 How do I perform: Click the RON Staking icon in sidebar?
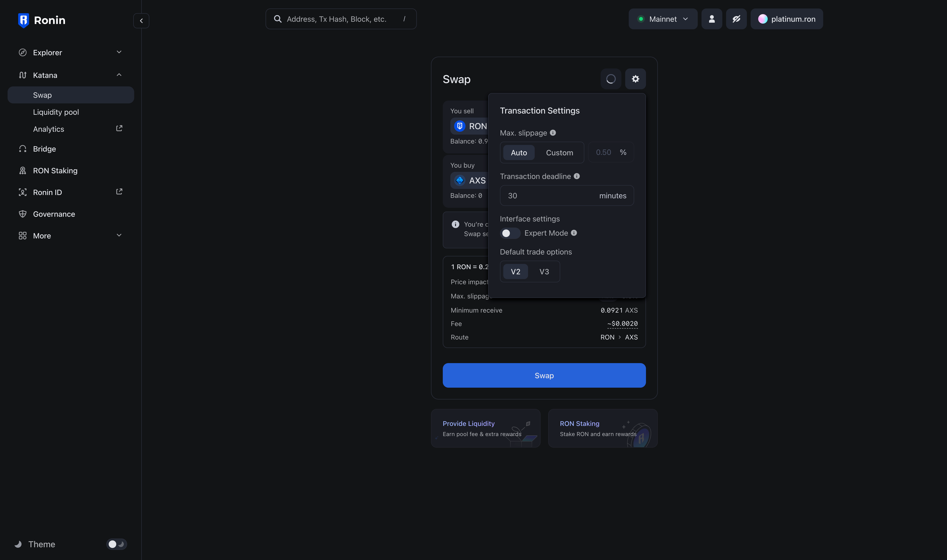pyautogui.click(x=23, y=170)
